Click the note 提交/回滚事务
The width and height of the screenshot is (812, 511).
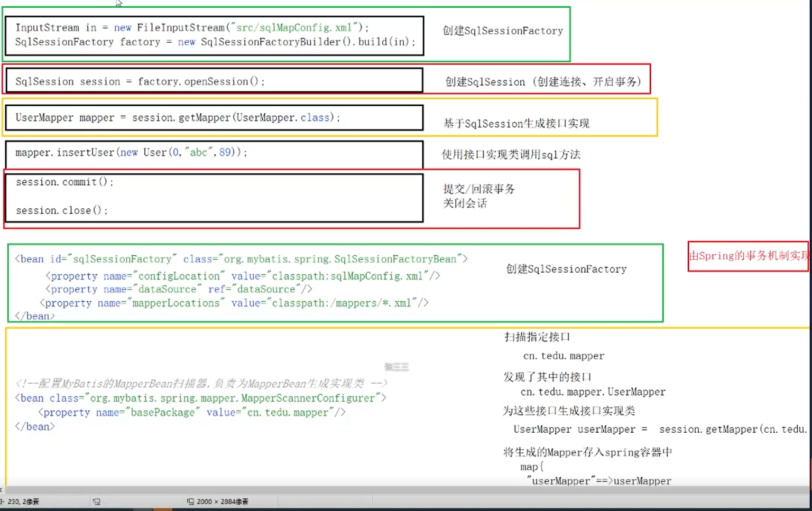(479, 189)
